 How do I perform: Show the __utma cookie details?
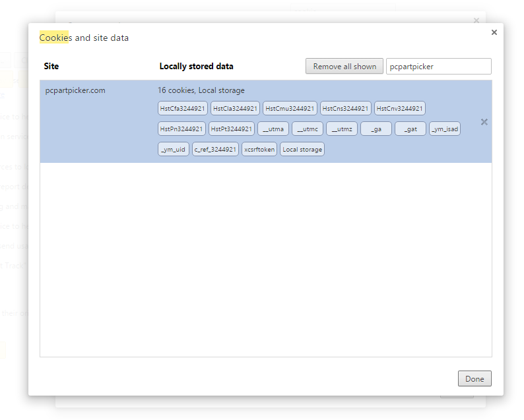point(273,129)
